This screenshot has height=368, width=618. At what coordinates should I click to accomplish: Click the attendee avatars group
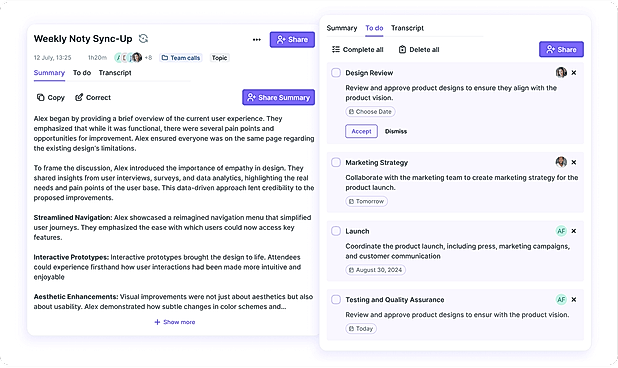click(128, 58)
